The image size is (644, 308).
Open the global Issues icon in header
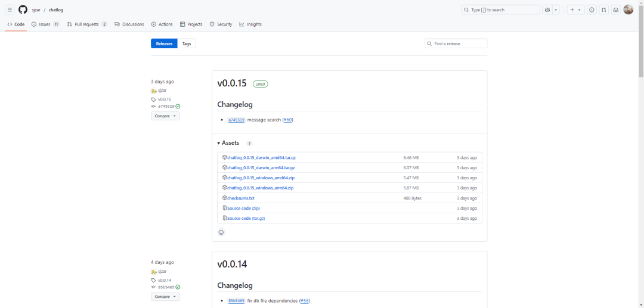pyautogui.click(x=592, y=10)
